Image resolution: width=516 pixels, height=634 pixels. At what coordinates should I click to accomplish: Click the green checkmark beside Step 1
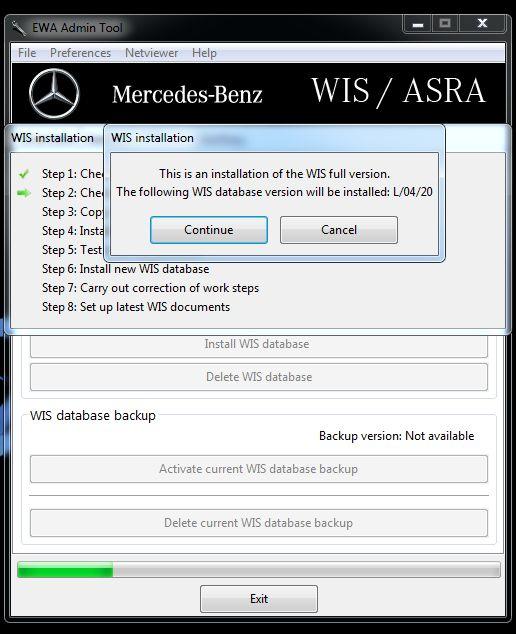[24, 174]
